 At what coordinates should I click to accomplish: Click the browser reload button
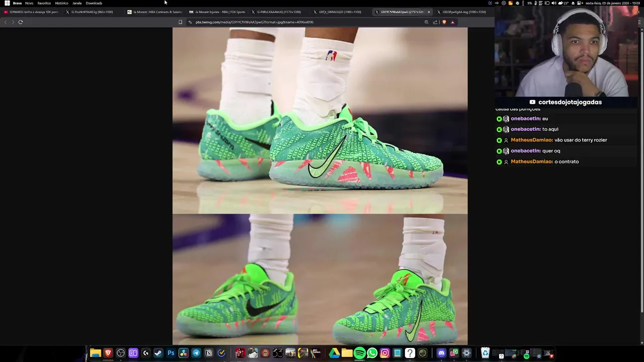(x=21, y=22)
